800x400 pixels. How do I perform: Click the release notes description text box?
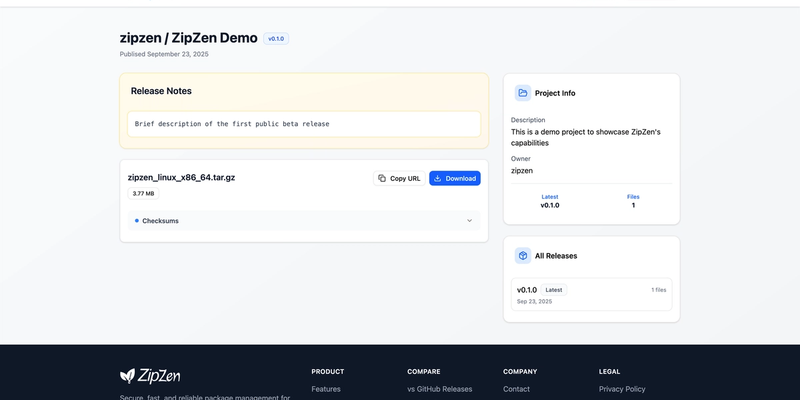(304, 124)
